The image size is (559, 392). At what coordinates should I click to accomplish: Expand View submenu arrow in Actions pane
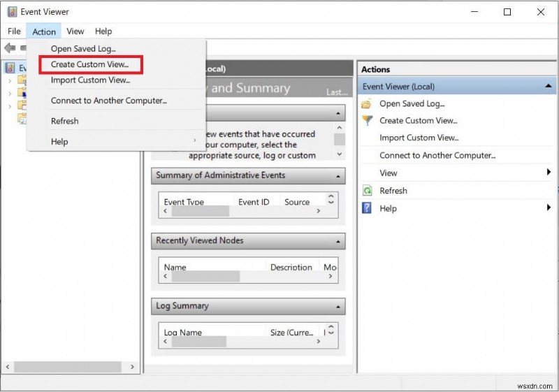(x=549, y=172)
